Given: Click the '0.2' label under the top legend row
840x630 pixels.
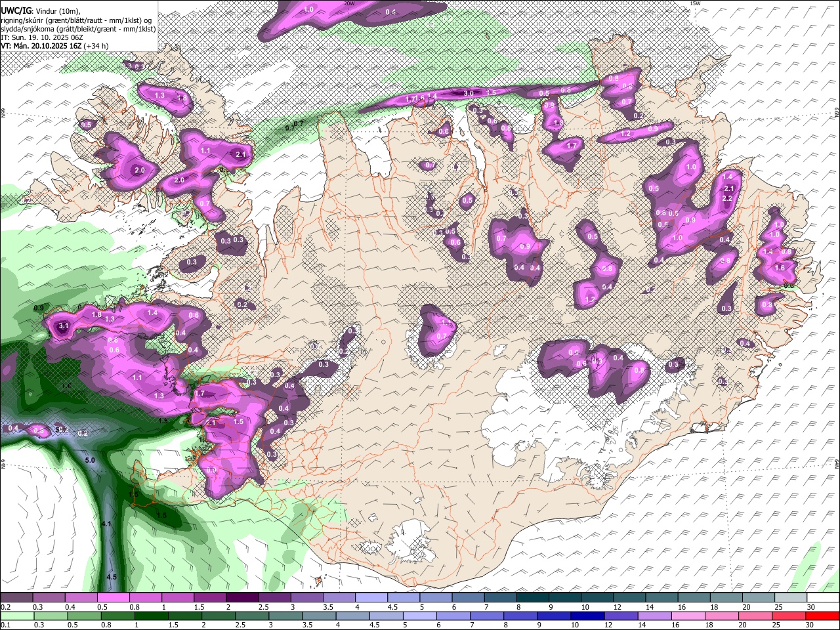Looking at the screenshot, I should pos(7,607).
